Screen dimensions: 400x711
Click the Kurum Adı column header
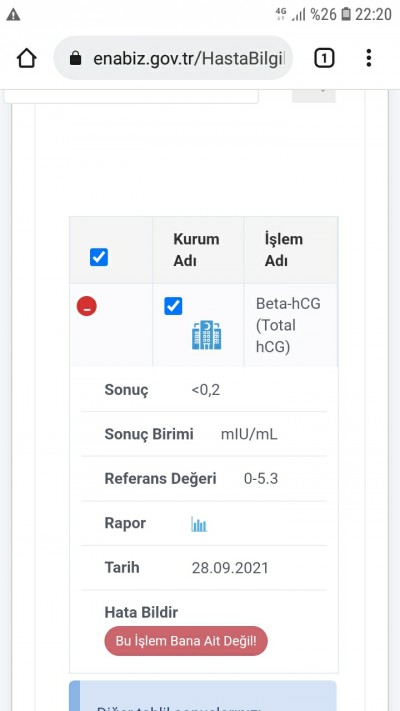pyautogui.click(x=198, y=250)
